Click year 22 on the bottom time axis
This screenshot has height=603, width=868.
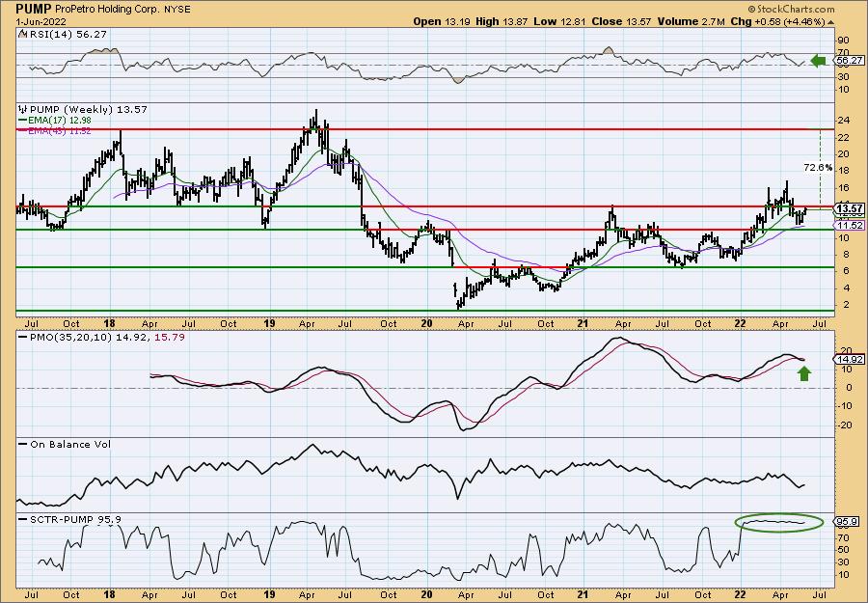point(742,594)
